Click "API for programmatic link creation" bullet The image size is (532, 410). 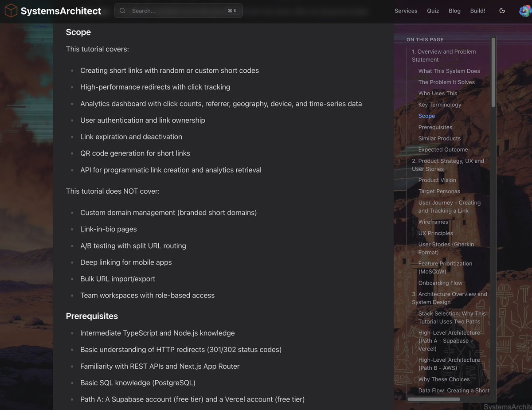click(171, 170)
